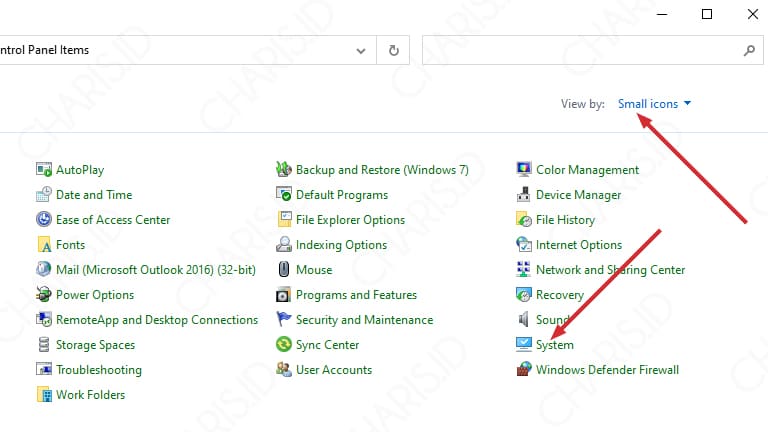
Task: Click the Sync Center icon
Action: 284,345
